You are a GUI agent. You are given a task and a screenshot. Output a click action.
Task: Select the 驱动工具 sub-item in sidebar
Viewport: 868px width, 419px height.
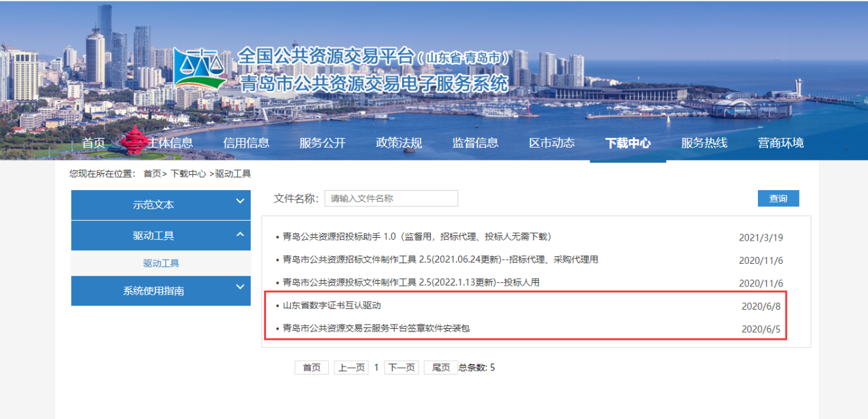161,263
